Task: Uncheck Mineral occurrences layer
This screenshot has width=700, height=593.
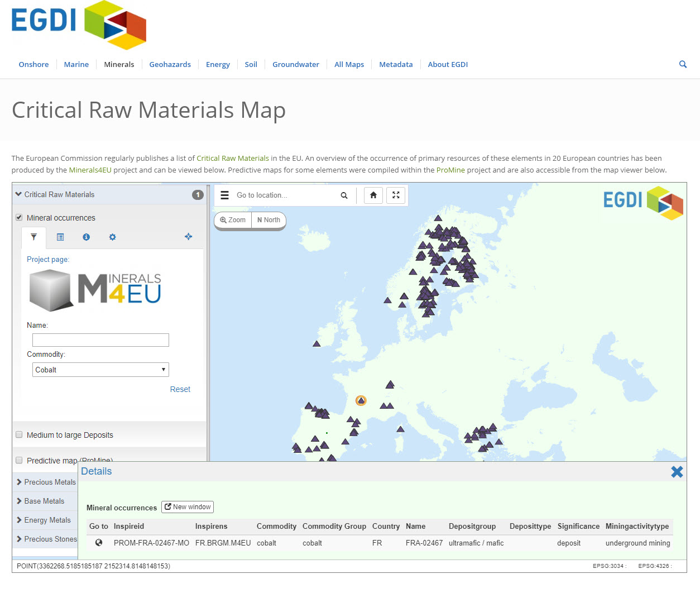Action: tap(19, 217)
